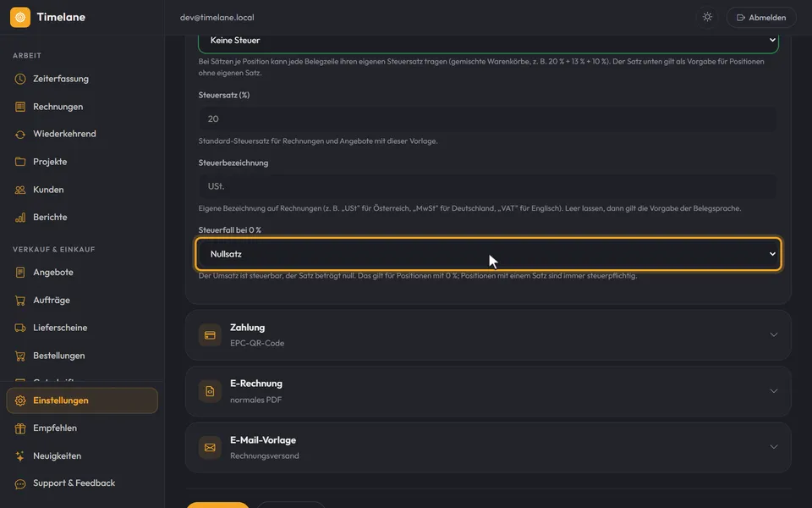Click the Aufträge cart icon
Image resolution: width=812 pixels, height=508 pixels.
tap(20, 300)
